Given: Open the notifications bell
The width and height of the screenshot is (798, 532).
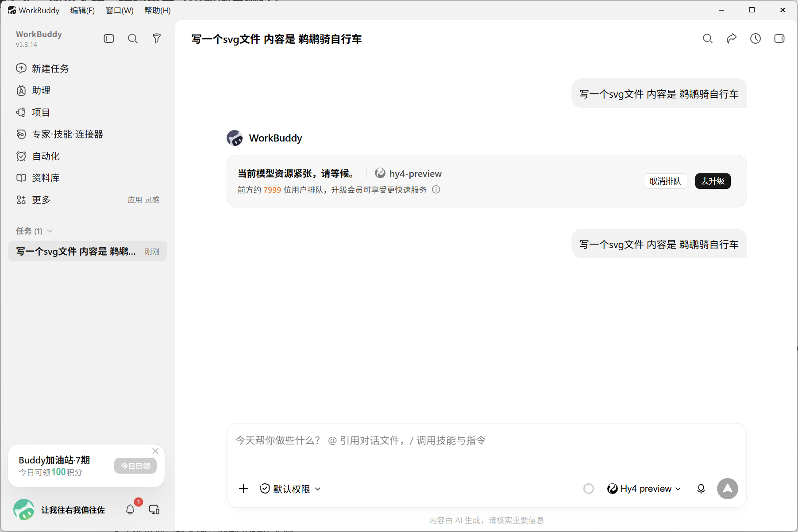Looking at the screenshot, I should (130, 510).
